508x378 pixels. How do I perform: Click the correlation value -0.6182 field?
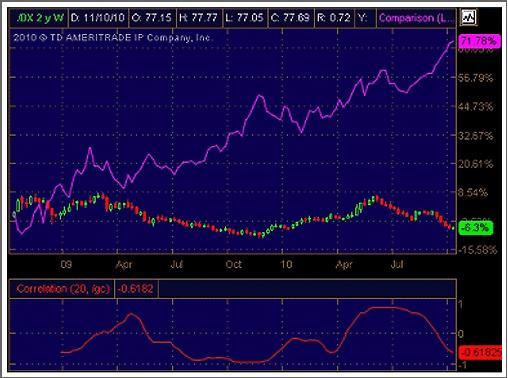pos(136,289)
